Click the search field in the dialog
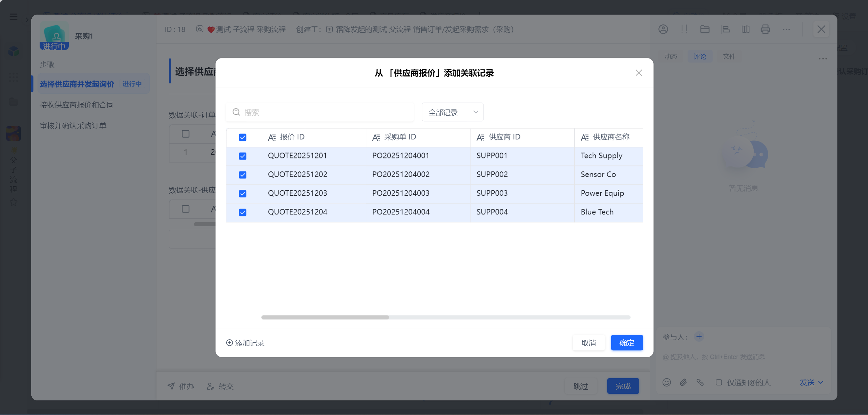 [x=320, y=112]
